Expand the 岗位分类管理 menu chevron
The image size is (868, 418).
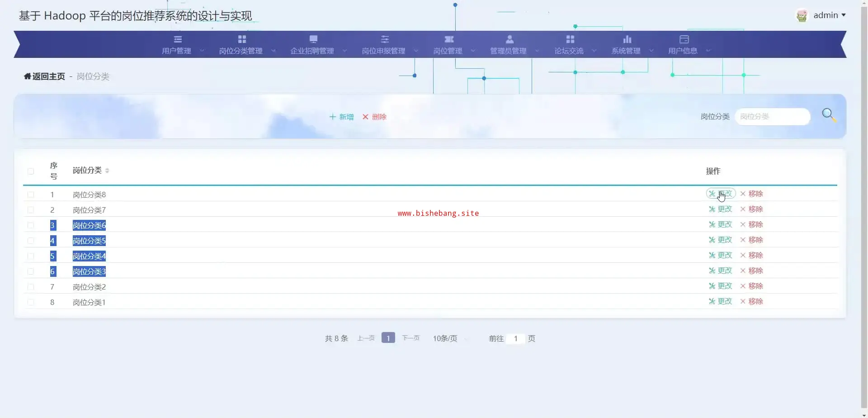[274, 51]
